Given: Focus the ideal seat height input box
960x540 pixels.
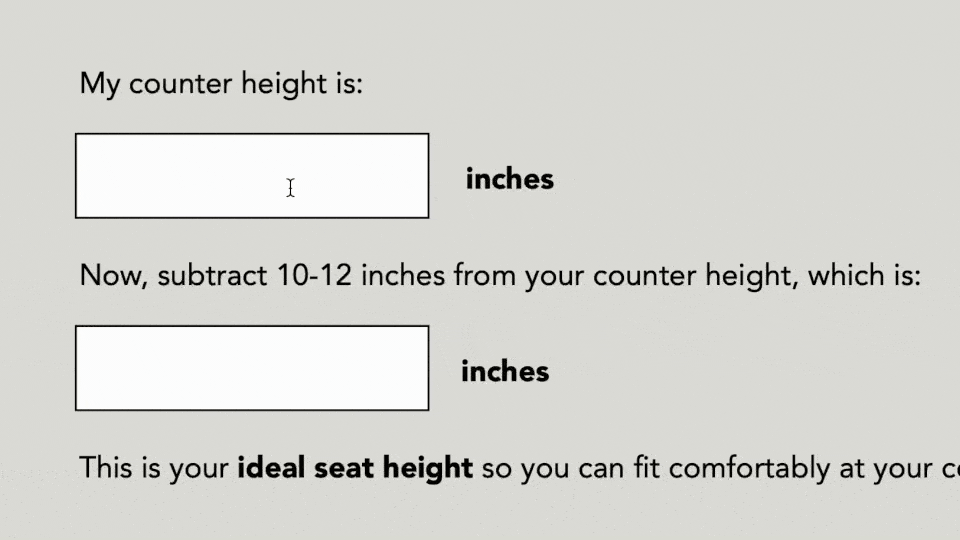Looking at the screenshot, I should coord(252,368).
